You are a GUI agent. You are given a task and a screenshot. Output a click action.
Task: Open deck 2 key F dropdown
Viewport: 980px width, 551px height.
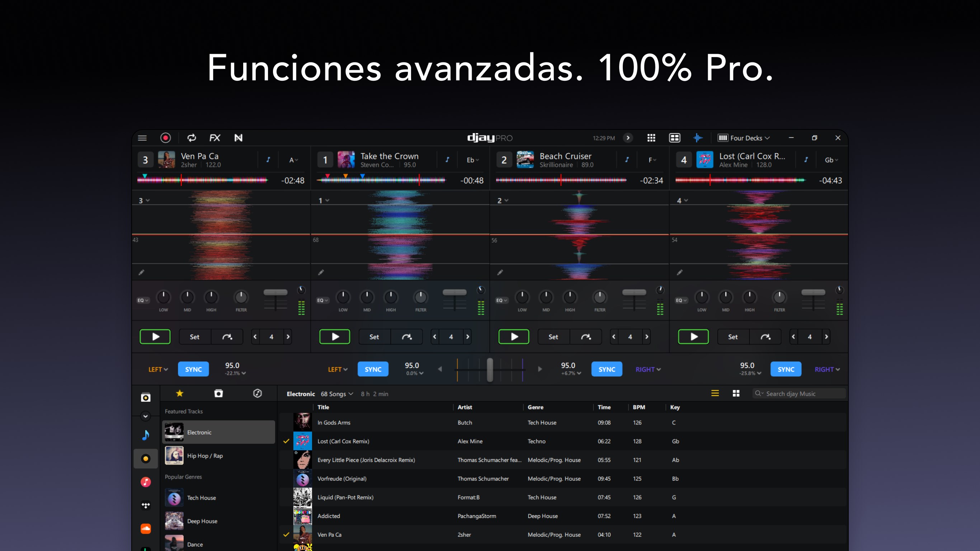(652, 160)
